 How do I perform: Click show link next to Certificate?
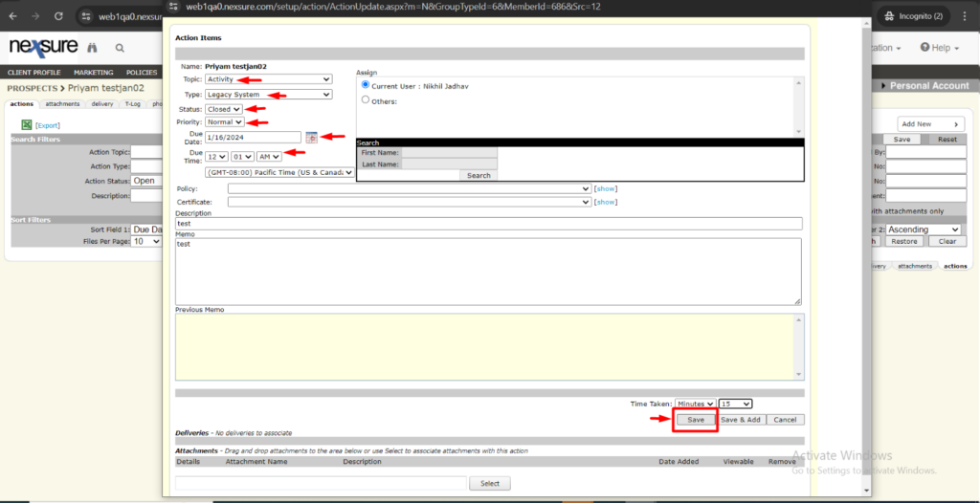pyautogui.click(x=606, y=202)
